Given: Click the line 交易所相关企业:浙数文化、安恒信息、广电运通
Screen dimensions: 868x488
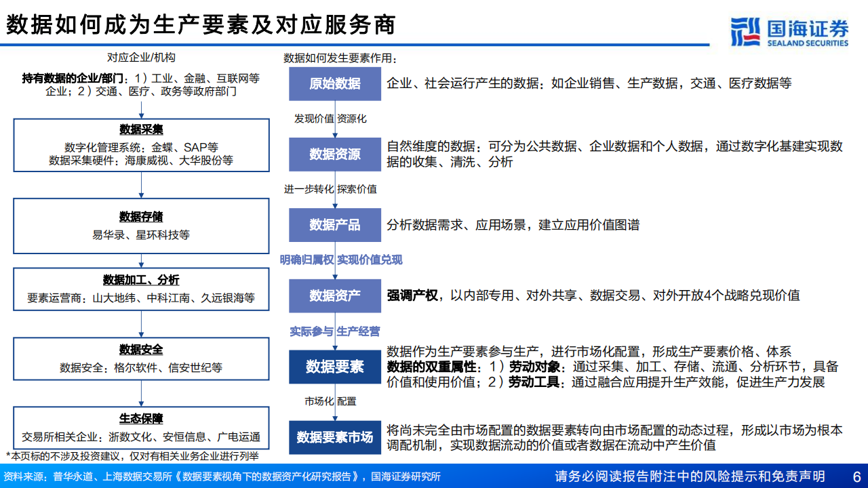Looking at the screenshot, I should [141, 438].
